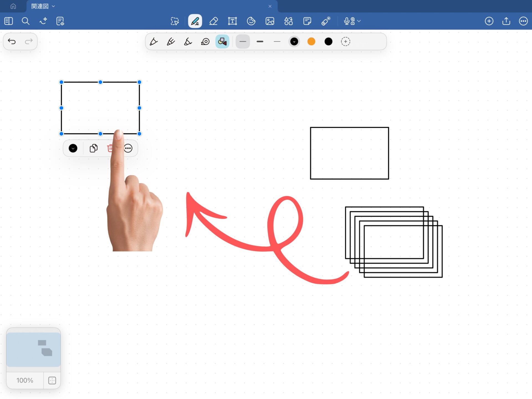
Task: Undo the last action
Action: point(12,42)
